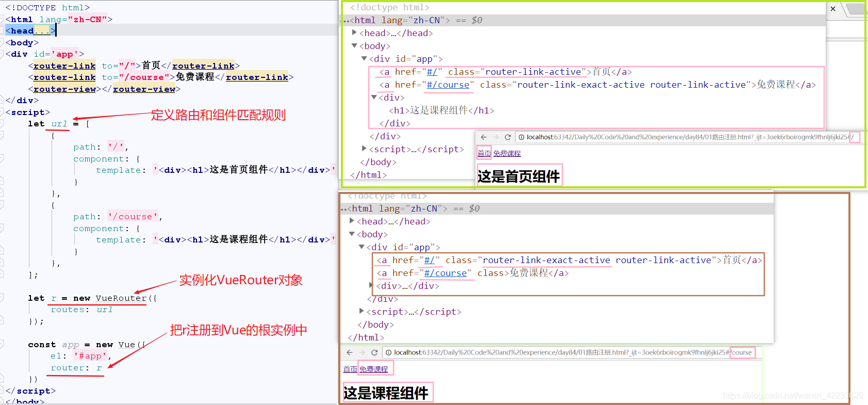Click the <html lang="zh-CN"> line in the editor
The width and height of the screenshot is (868, 405).
tap(59, 20)
